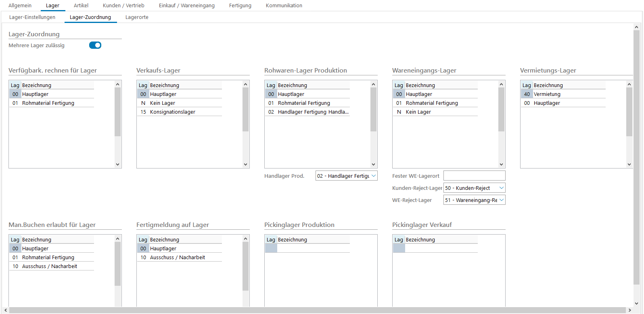Select Vermietung row in Vermietungs-Lager
The height and width of the screenshot is (314, 644).
click(547, 94)
